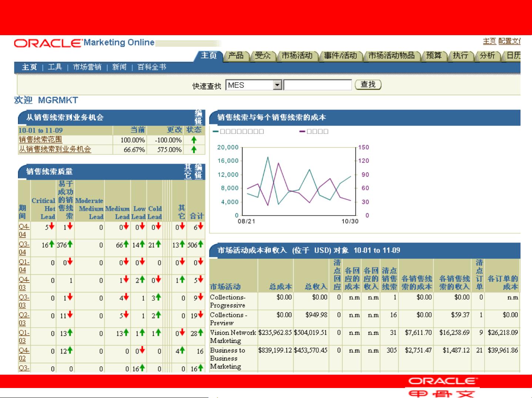This screenshot has height=398, width=532.
Task: Open the 市场活动 tab
Action: click(297, 56)
